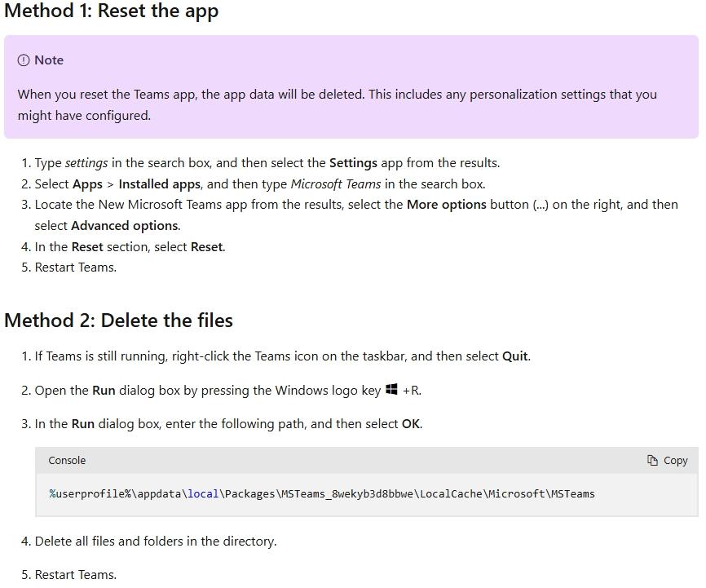Click the note paragraph about personalization settings
706x588 pixels.
coord(338,104)
